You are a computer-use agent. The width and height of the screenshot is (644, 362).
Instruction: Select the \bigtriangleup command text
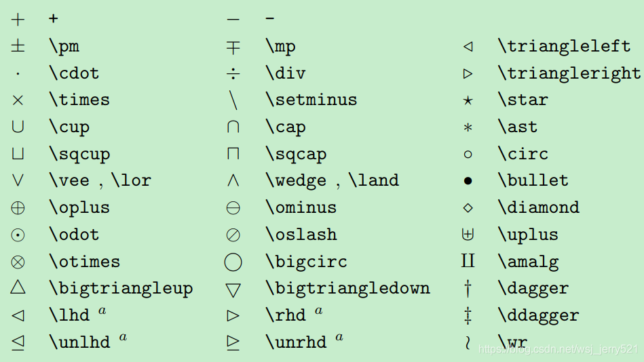pyautogui.click(x=121, y=289)
